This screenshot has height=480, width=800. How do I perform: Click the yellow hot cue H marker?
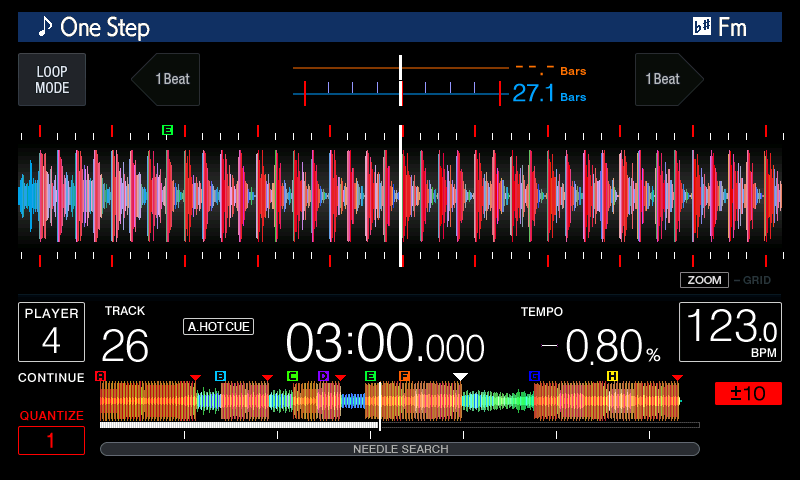[612, 376]
